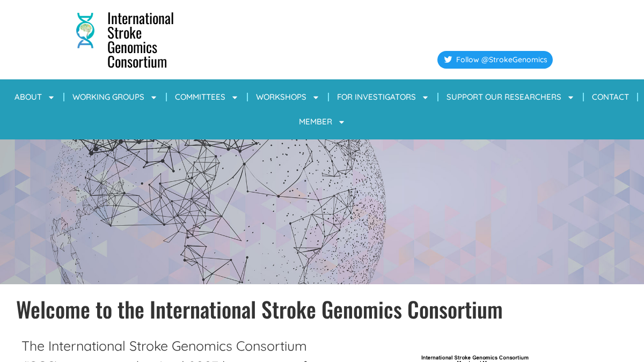This screenshot has width=644, height=362.
Task: Open the Member menu
Action: pos(316,122)
